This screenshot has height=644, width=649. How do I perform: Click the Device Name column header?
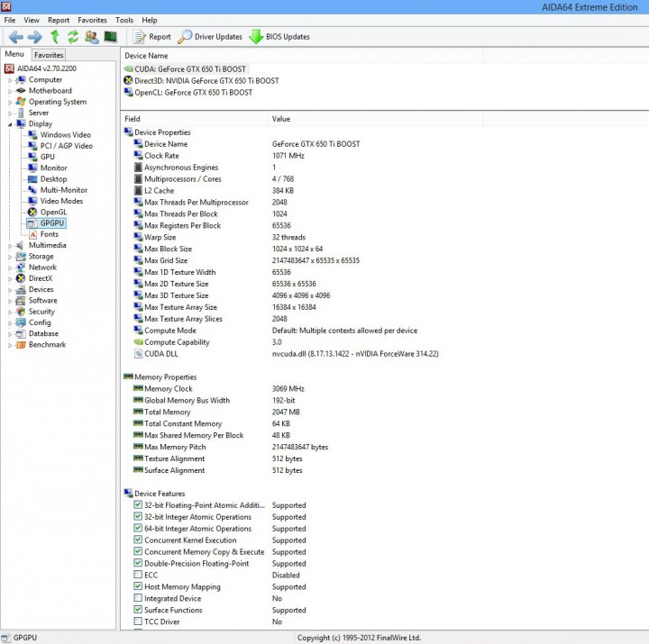[301, 56]
